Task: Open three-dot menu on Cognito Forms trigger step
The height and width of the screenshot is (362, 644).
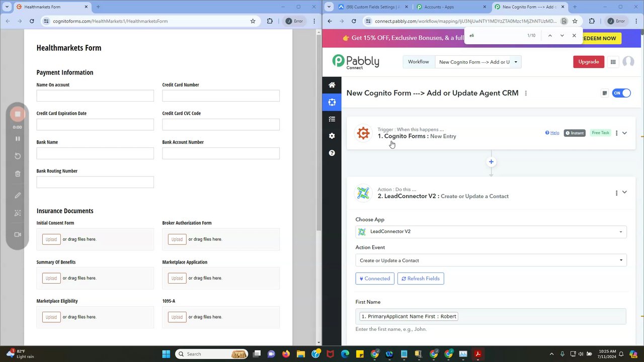Action: 616,133
